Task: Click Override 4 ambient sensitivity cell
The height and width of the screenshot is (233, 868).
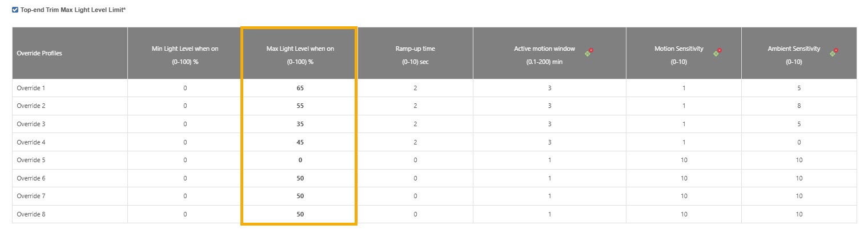Action: coord(799,142)
